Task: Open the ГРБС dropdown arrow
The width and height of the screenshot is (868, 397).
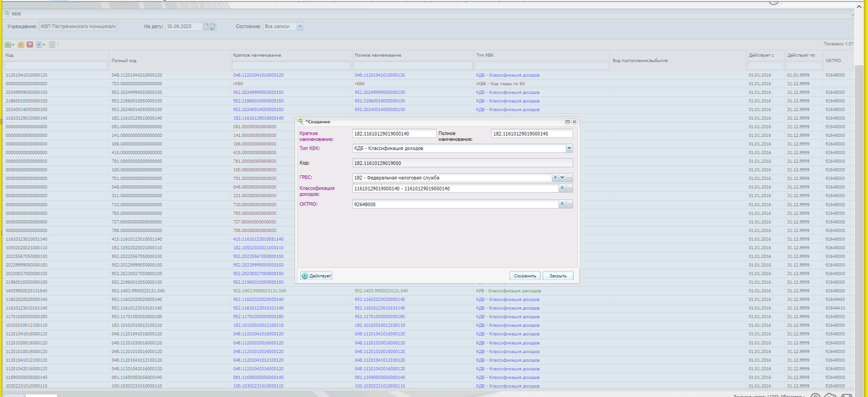Action: click(562, 178)
